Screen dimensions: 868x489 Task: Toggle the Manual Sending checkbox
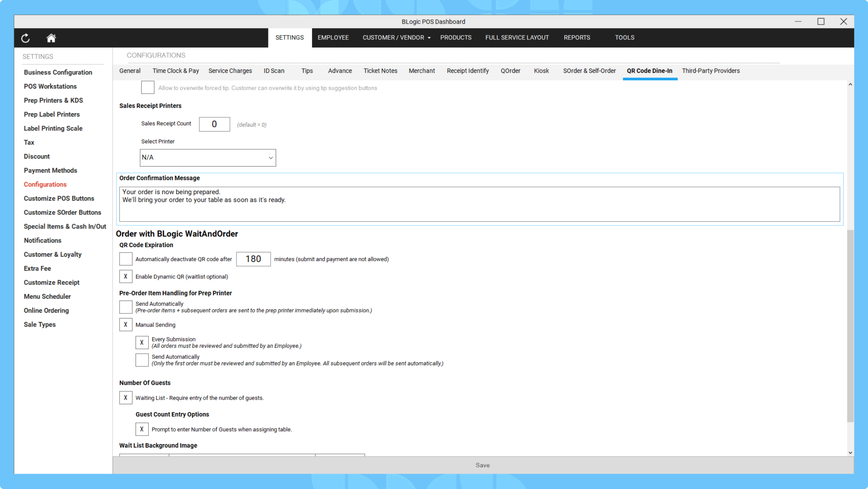tap(126, 325)
